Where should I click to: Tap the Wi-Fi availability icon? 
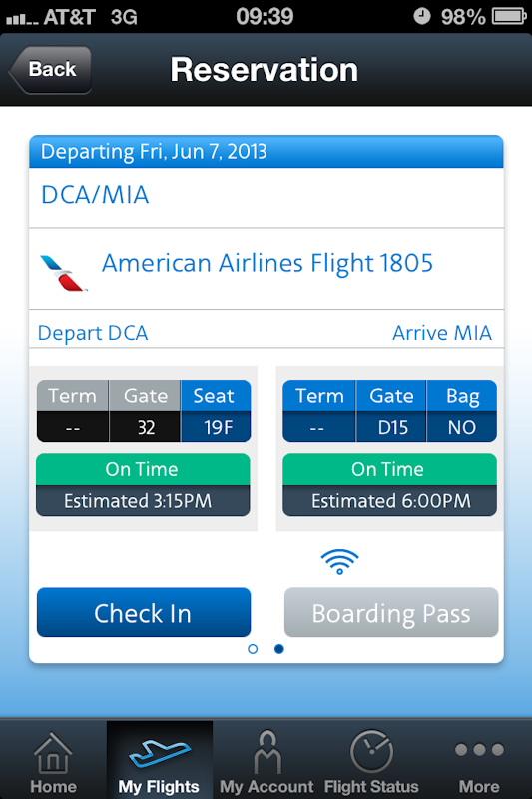pos(339,561)
